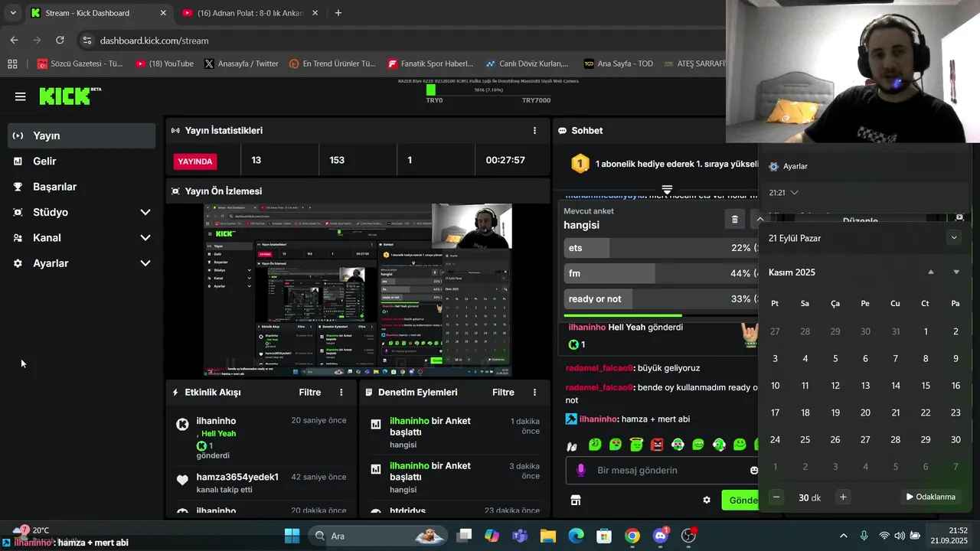Click the Yayın Ön İzlemesi stream preview
The height and width of the screenshot is (551, 980).
pyautogui.click(x=358, y=290)
